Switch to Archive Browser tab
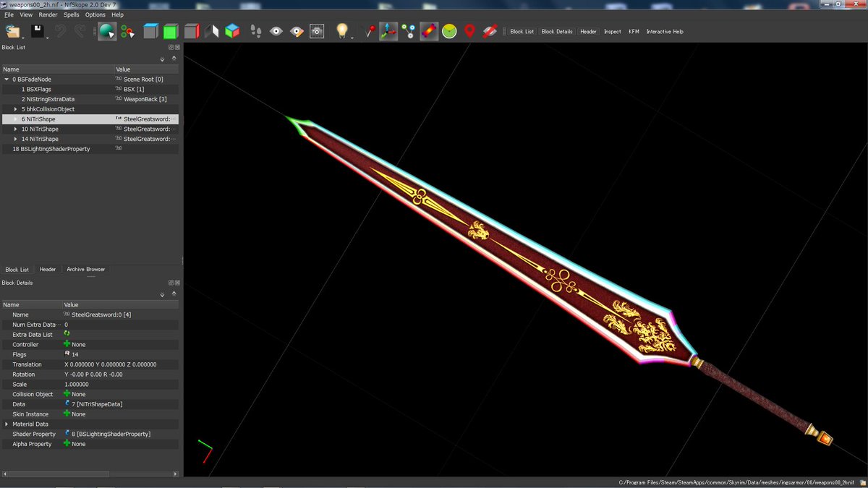The height and width of the screenshot is (488, 868). 86,269
